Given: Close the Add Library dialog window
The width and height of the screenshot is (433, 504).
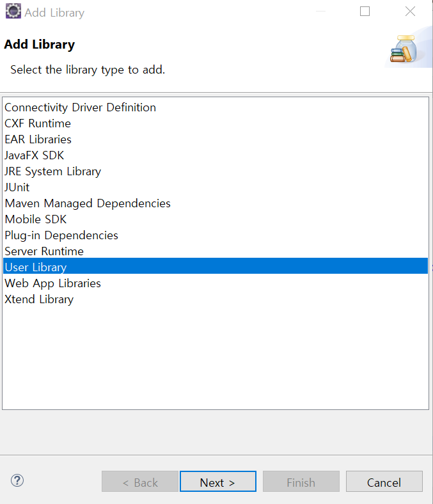Looking at the screenshot, I should pos(410,12).
